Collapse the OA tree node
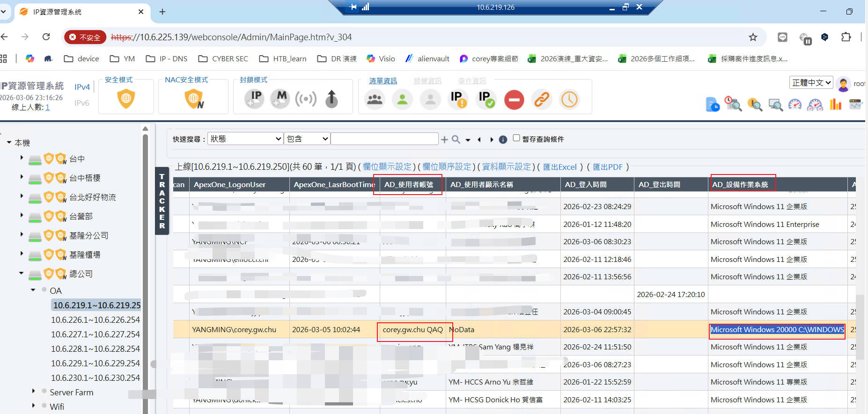 click(x=33, y=290)
